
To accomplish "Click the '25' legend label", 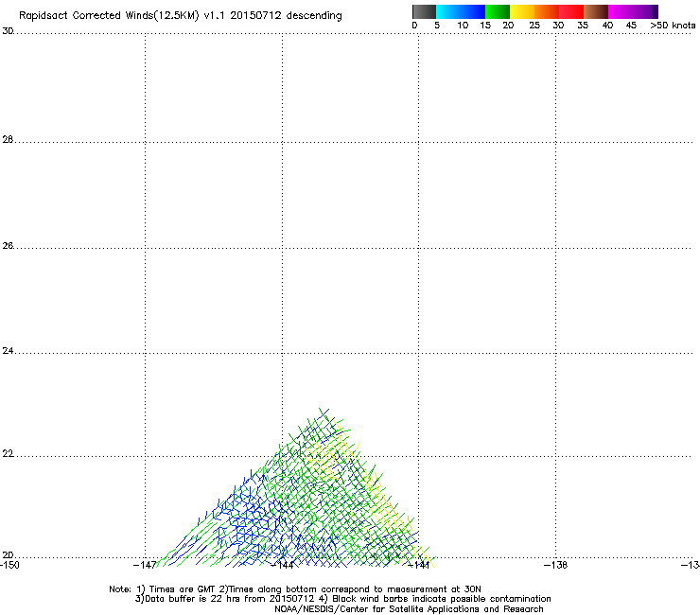I will click(534, 26).
